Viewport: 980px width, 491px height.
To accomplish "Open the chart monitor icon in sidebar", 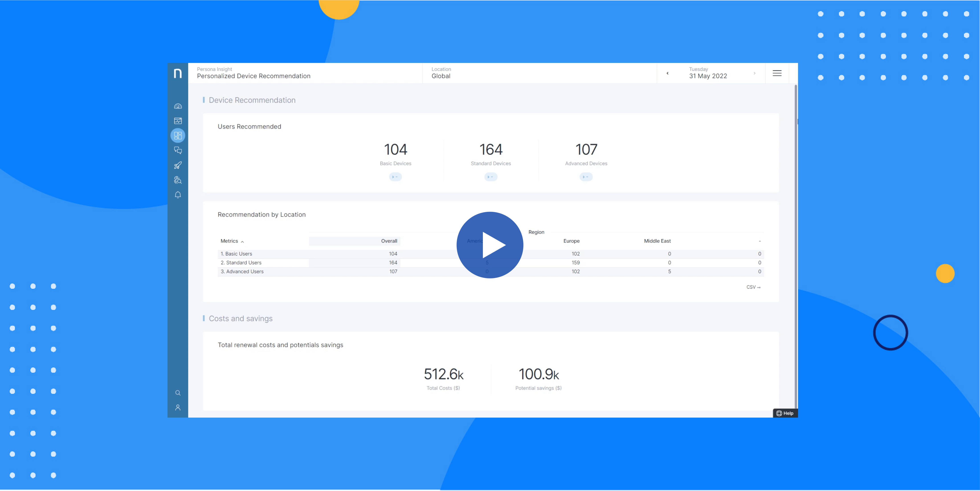I will click(178, 121).
